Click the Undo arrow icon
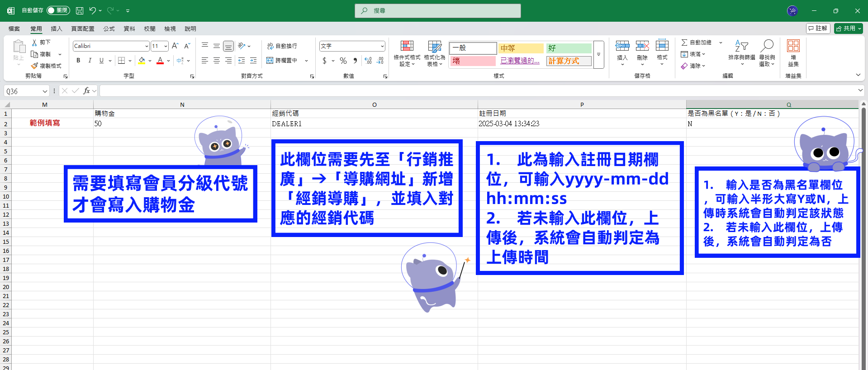The image size is (868, 370). pyautogui.click(x=92, y=10)
